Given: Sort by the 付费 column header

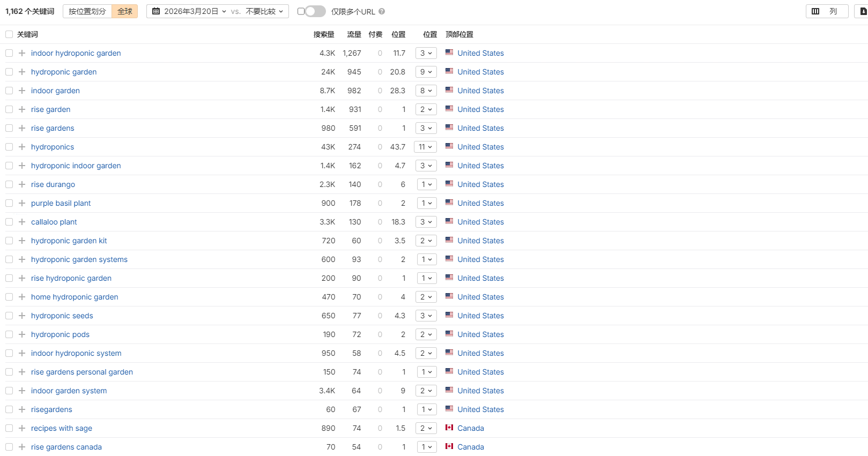Looking at the screenshot, I should [x=375, y=34].
